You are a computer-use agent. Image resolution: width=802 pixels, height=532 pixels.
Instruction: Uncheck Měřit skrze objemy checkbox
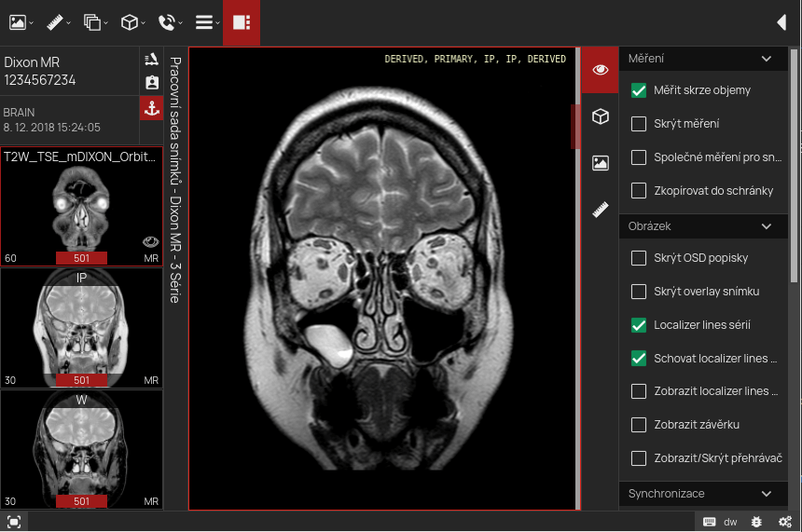(x=639, y=90)
